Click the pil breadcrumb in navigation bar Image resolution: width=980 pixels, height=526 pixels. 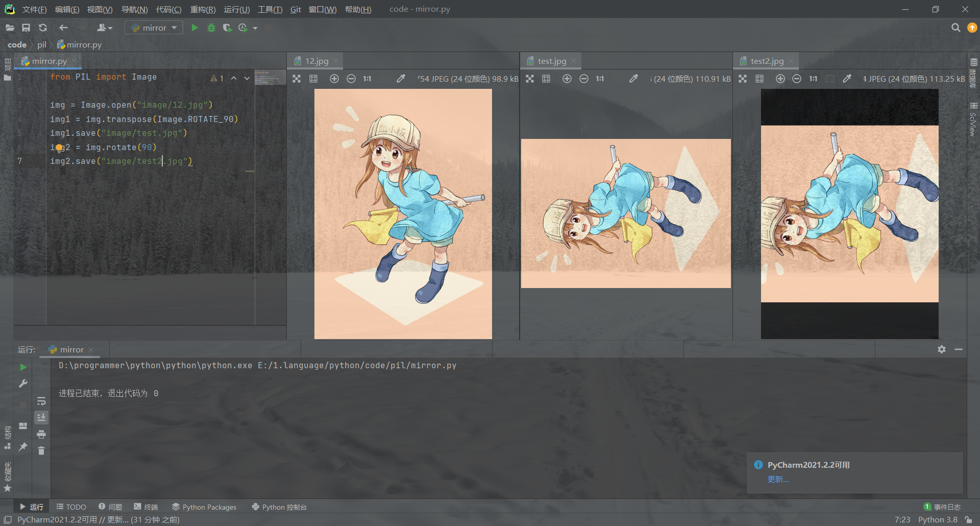pyautogui.click(x=42, y=45)
